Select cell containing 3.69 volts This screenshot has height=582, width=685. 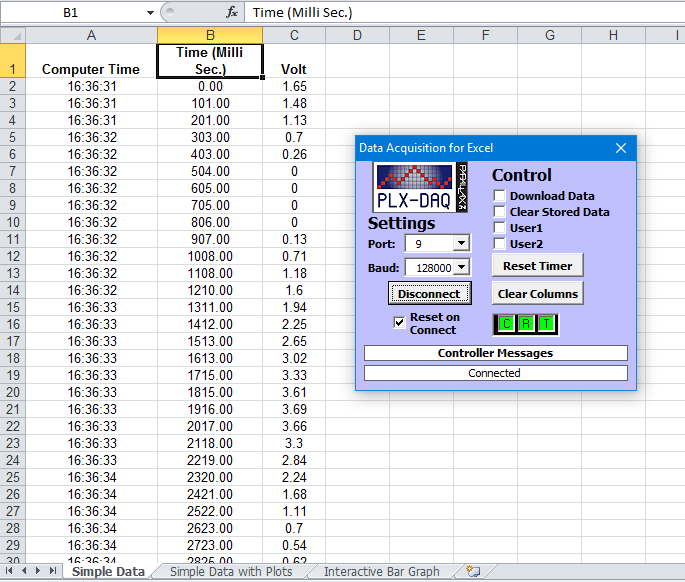tap(294, 409)
